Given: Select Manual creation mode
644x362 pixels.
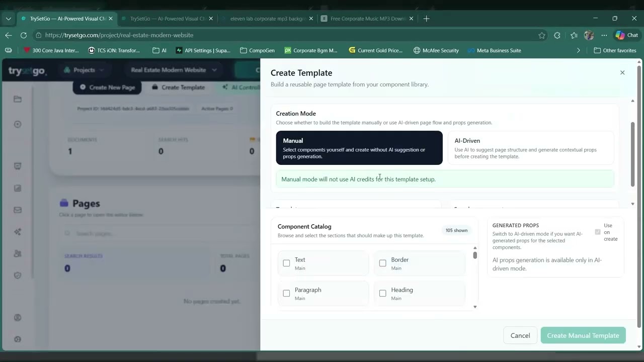Looking at the screenshot, I should [x=359, y=148].
